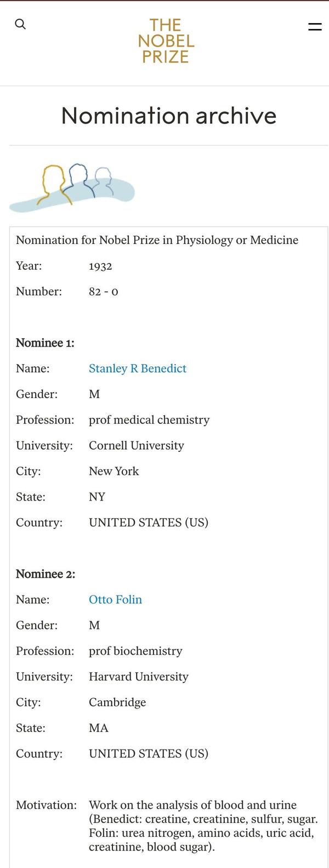Viewport: 329px width, 868px height.
Task: Open Stanley R Benedict's nominee page
Action: tap(138, 368)
